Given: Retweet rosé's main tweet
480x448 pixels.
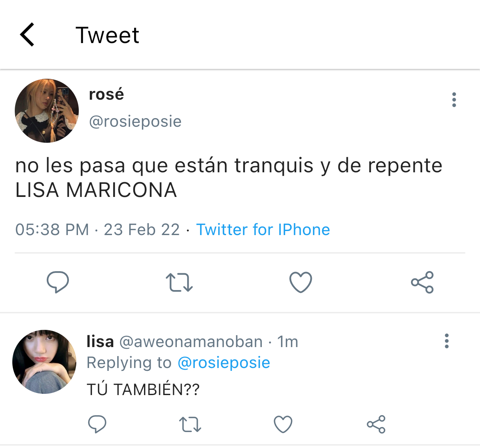Looking at the screenshot, I should point(179,282).
